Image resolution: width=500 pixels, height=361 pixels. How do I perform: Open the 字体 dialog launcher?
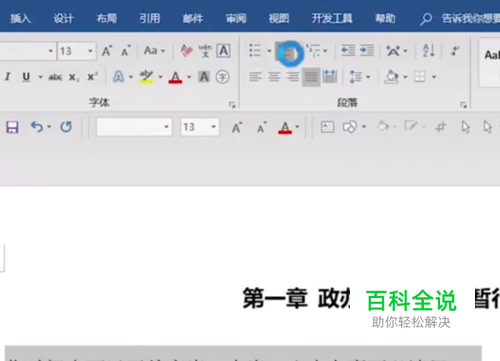click(232, 105)
